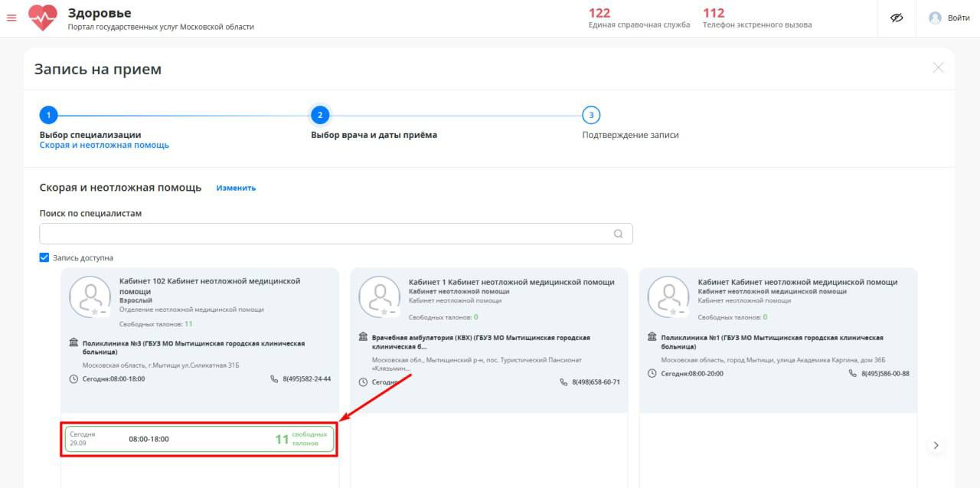This screenshot has height=488, width=980.
Task: Click the Изменить link
Action: click(236, 188)
